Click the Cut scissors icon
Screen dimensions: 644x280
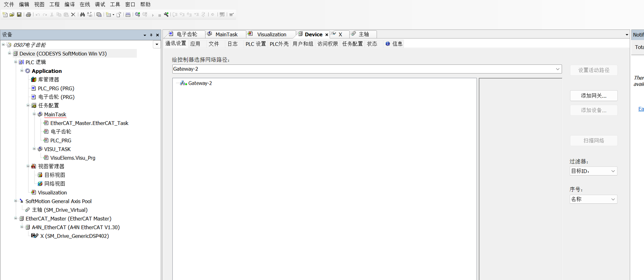pos(52,14)
